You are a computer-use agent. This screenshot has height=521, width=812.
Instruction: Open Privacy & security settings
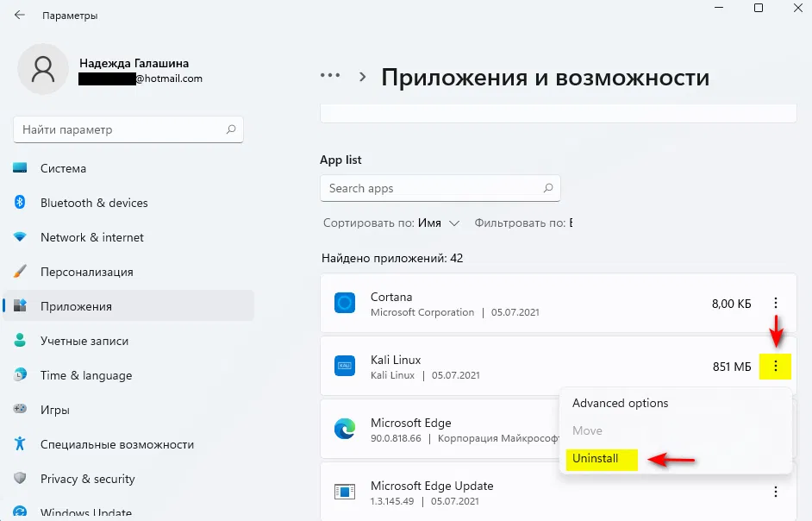pos(87,479)
